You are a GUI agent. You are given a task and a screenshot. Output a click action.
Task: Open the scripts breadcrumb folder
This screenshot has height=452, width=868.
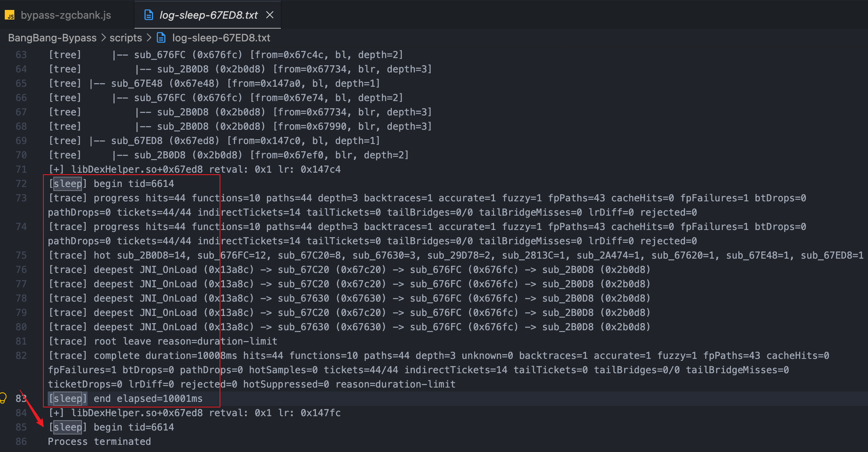coord(126,38)
